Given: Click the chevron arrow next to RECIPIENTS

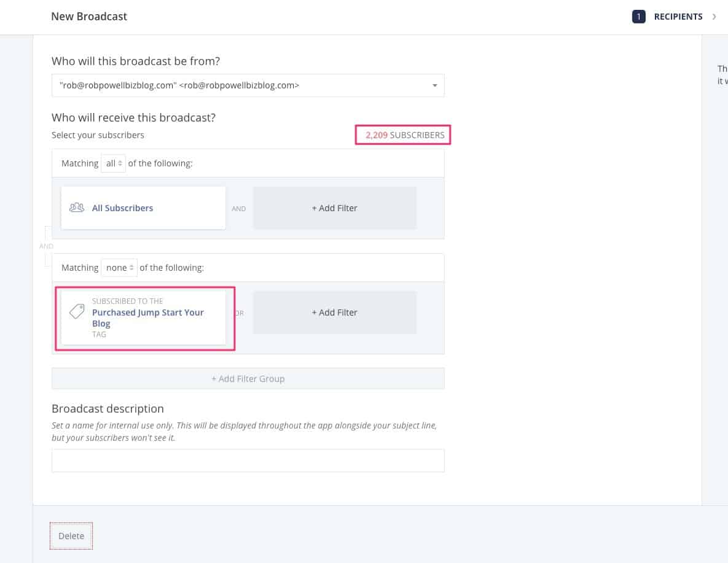Looking at the screenshot, I should click(714, 17).
